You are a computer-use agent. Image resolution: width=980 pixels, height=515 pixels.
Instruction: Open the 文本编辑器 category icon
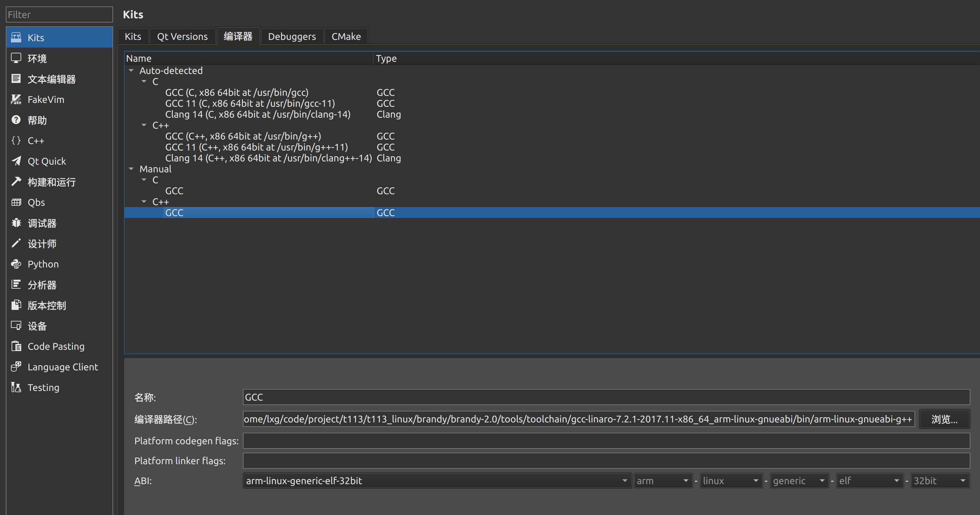[16, 78]
